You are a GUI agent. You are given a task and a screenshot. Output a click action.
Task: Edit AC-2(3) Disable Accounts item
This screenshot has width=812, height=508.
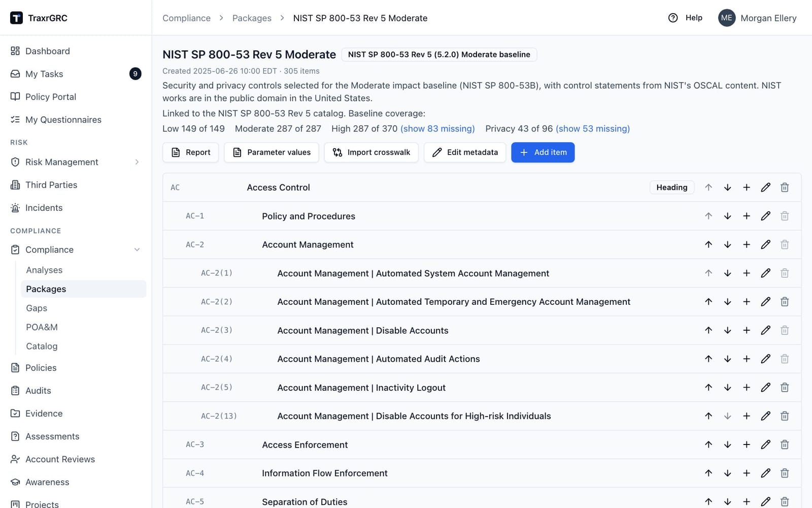765,330
